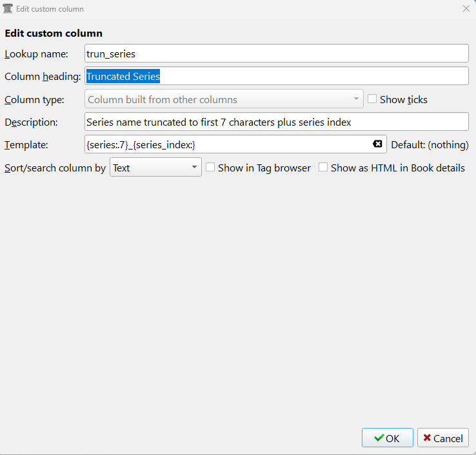Image resolution: width=476 pixels, height=455 pixels.
Task: Click the "Description:" label
Action: (x=31, y=122)
